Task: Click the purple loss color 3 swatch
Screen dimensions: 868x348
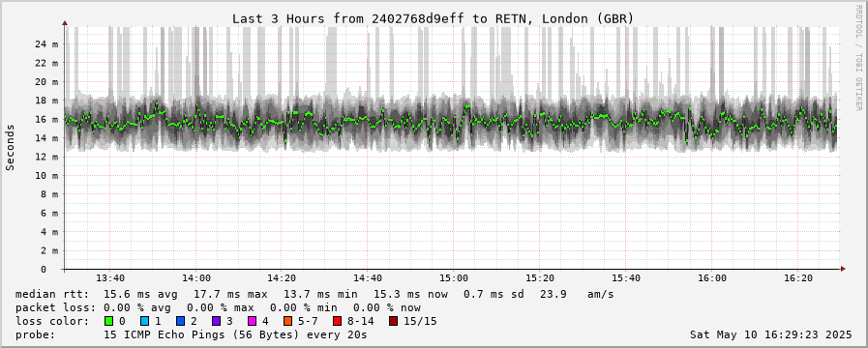Action: point(216,321)
